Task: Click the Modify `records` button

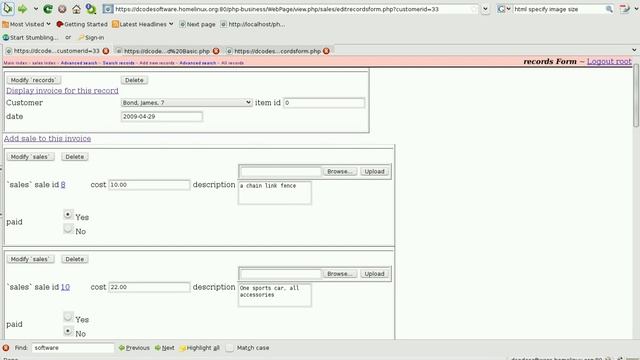Action: point(33,80)
